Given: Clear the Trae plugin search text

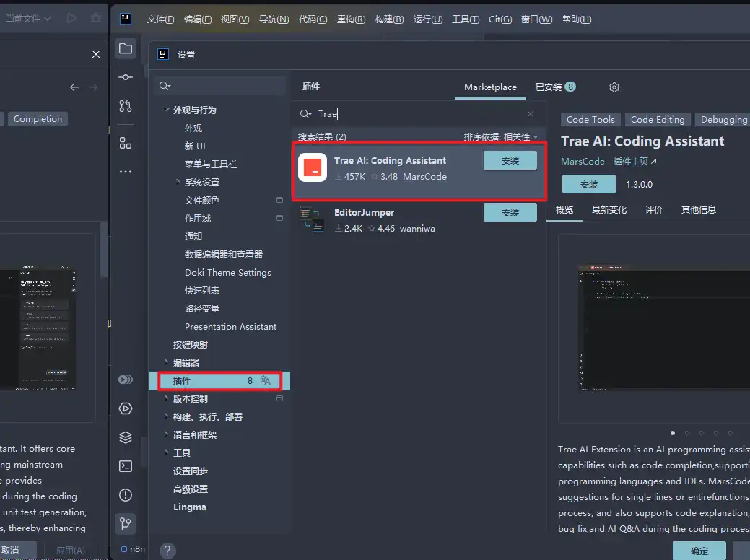Looking at the screenshot, I should pyautogui.click(x=531, y=114).
